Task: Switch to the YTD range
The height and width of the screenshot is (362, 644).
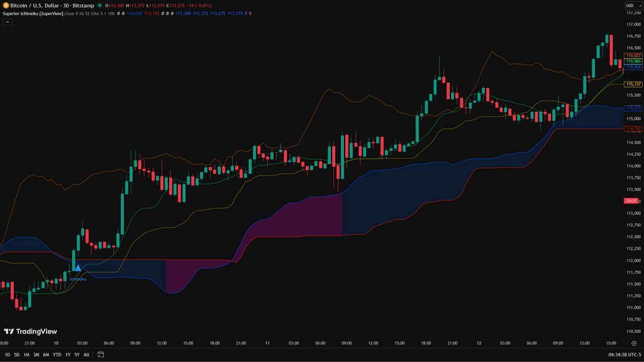Action: click(x=57, y=354)
